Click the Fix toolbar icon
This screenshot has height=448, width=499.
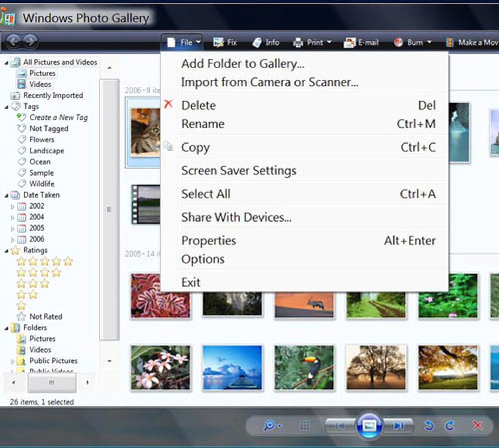coord(218,42)
